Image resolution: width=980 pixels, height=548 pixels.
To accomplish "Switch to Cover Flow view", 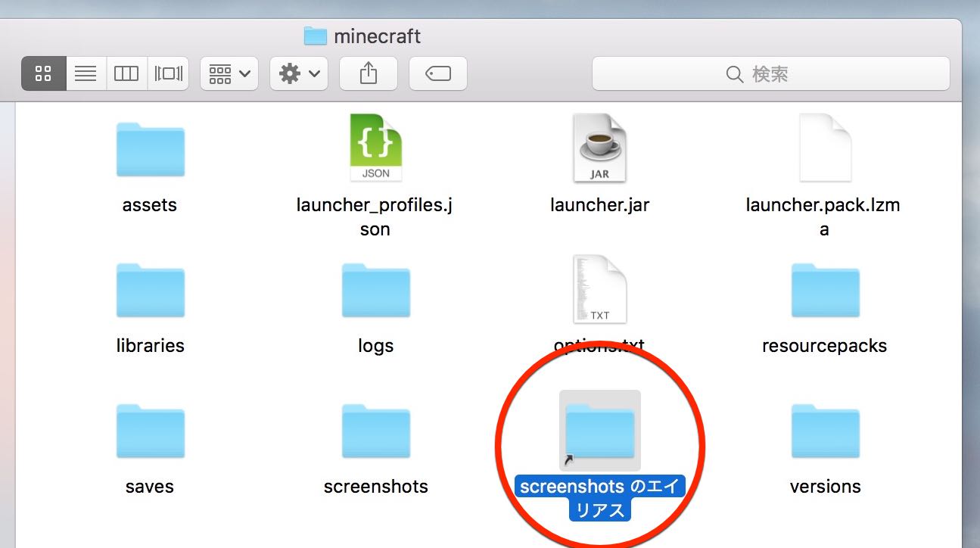I will [168, 73].
